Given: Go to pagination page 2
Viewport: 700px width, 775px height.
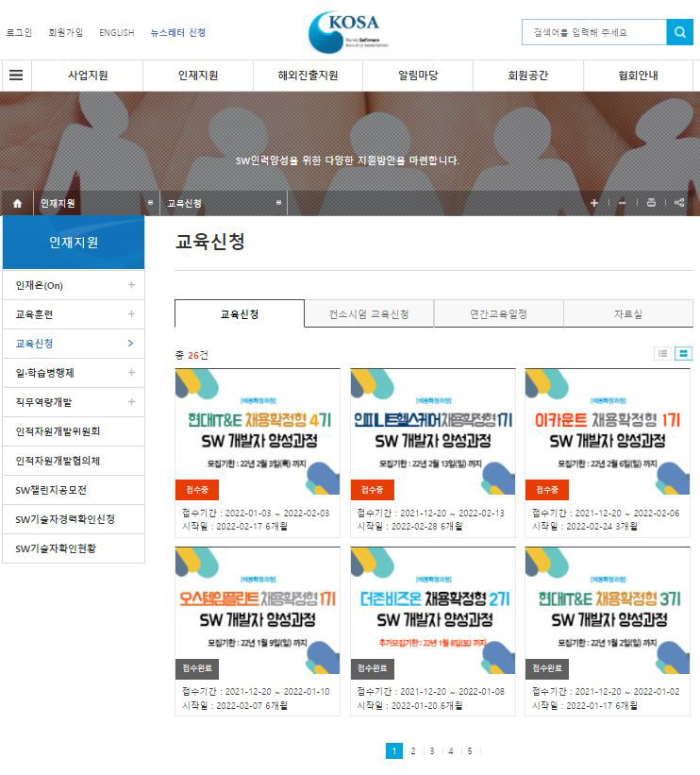Looking at the screenshot, I should click(x=413, y=750).
